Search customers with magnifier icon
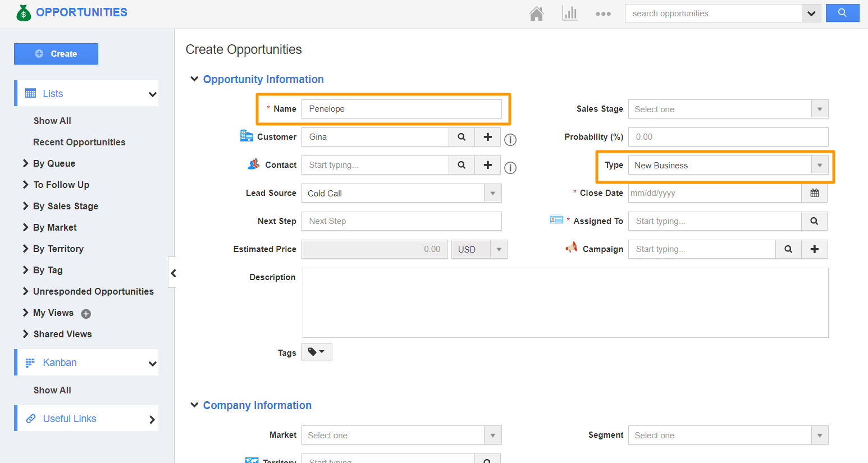Image resolution: width=868 pixels, height=463 pixels. (x=462, y=137)
